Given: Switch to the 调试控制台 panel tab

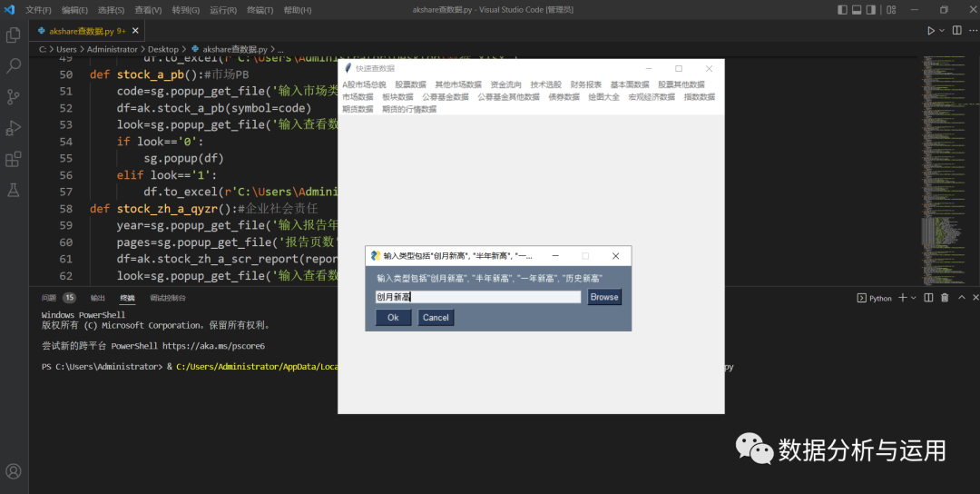Looking at the screenshot, I should [x=168, y=298].
